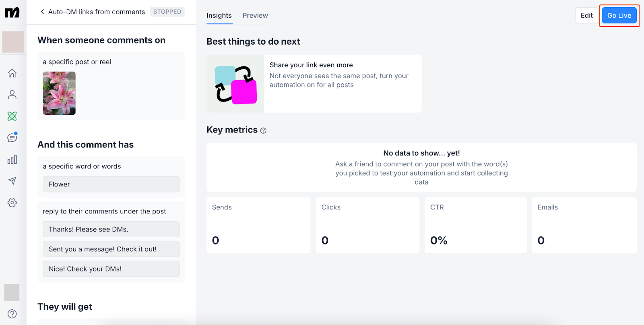The image size is (644, 325).
Task: Open the Insights bar chart icon
Action: pyautogui.click(x=12, y=159)
